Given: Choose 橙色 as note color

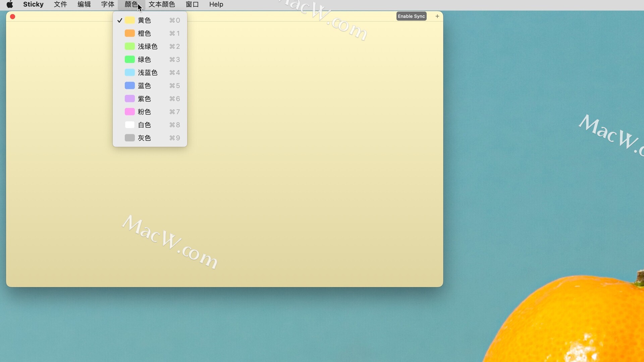Looking at the screenshot, I should [x=150, y=34].
